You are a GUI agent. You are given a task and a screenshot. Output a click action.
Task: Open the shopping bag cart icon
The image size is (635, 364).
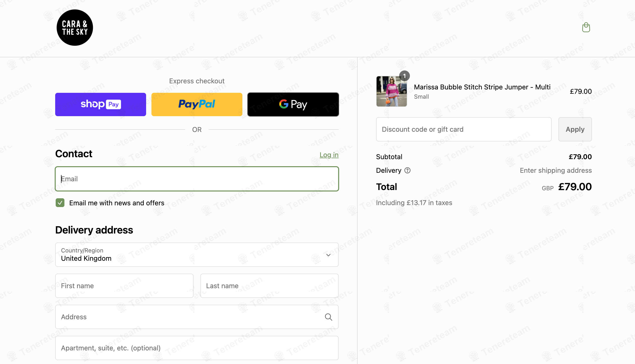(x=586, y=27)
